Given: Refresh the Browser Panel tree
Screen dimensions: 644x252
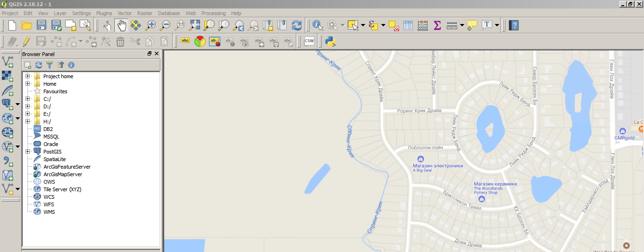Looking at the screenshot, I should coord(39,65).
